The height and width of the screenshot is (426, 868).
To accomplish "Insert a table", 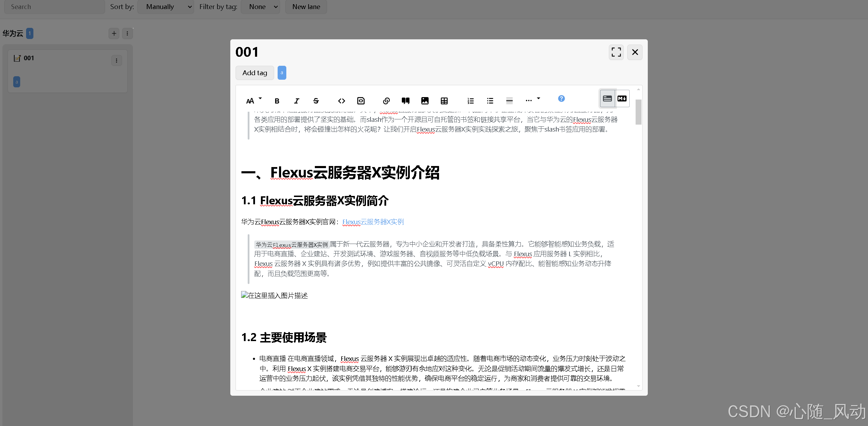I will point(444,101).
